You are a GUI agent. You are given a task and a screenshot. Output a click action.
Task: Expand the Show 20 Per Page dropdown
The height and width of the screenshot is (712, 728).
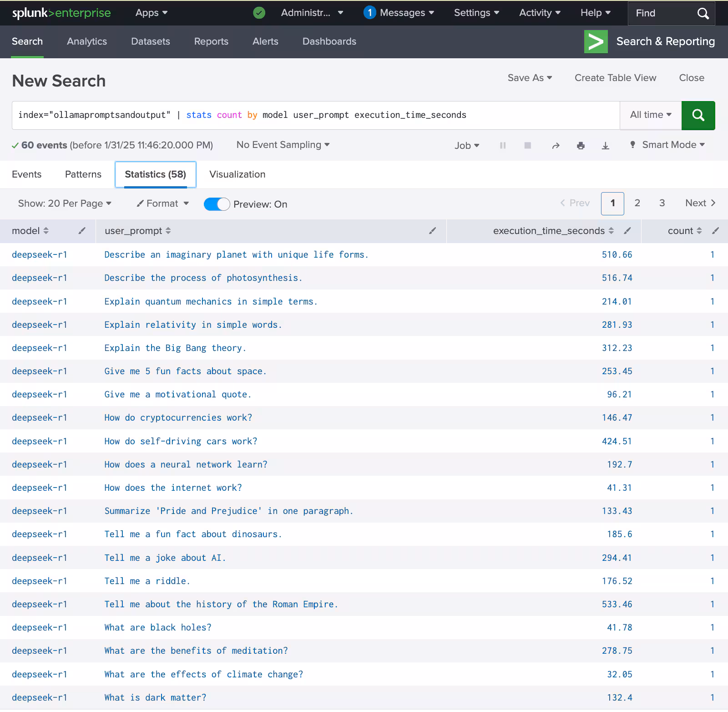pyautogui.click(x=65, y=203)
